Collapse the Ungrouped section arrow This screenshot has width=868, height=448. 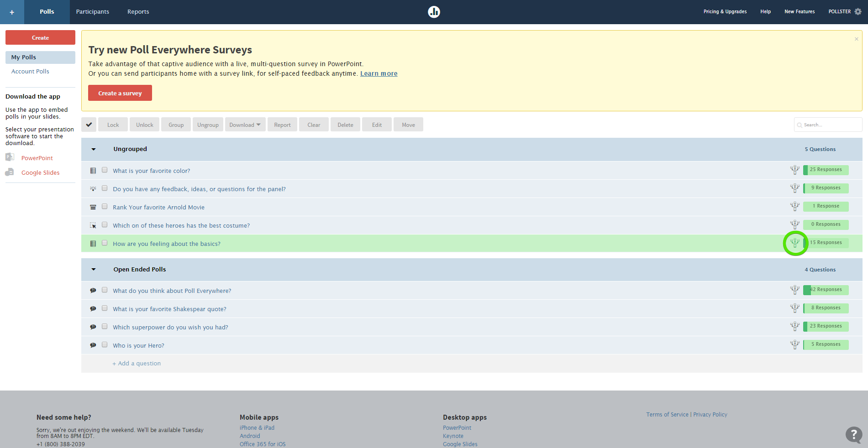[x=94, y=149]
